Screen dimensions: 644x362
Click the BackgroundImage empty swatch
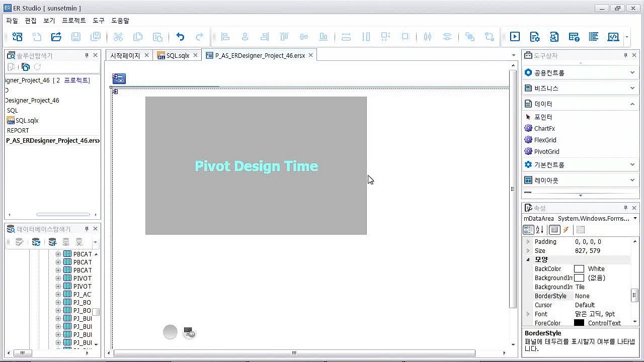click(x=579, y=278)
